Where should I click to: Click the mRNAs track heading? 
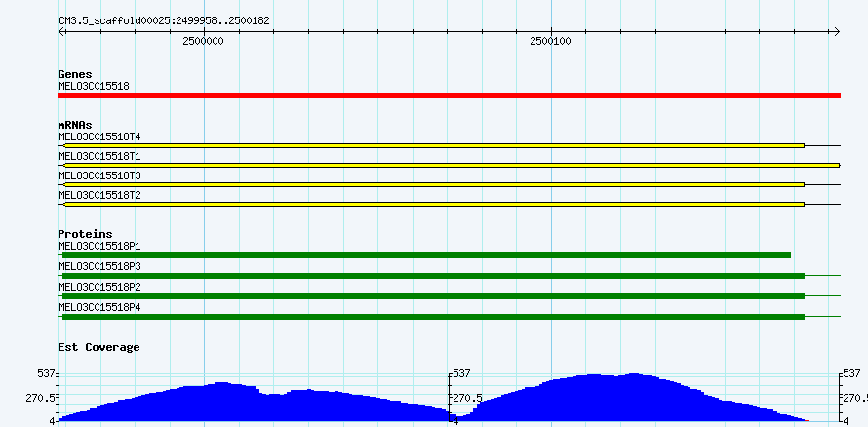75,125
